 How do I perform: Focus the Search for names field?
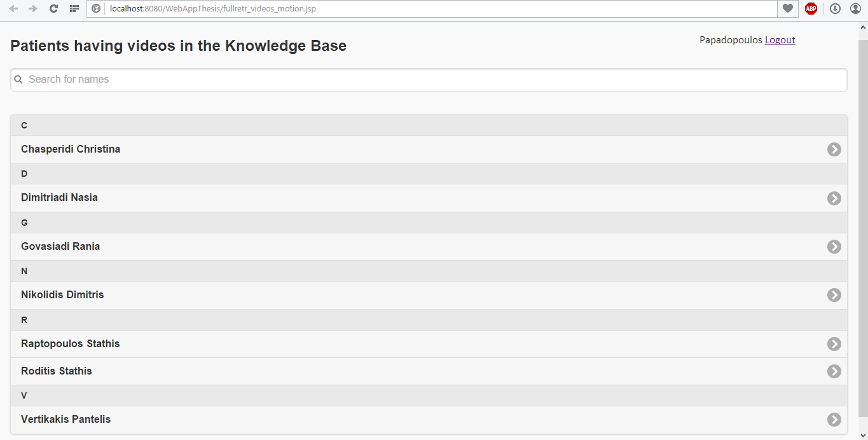pyautogui.click(x=429, y=79)
